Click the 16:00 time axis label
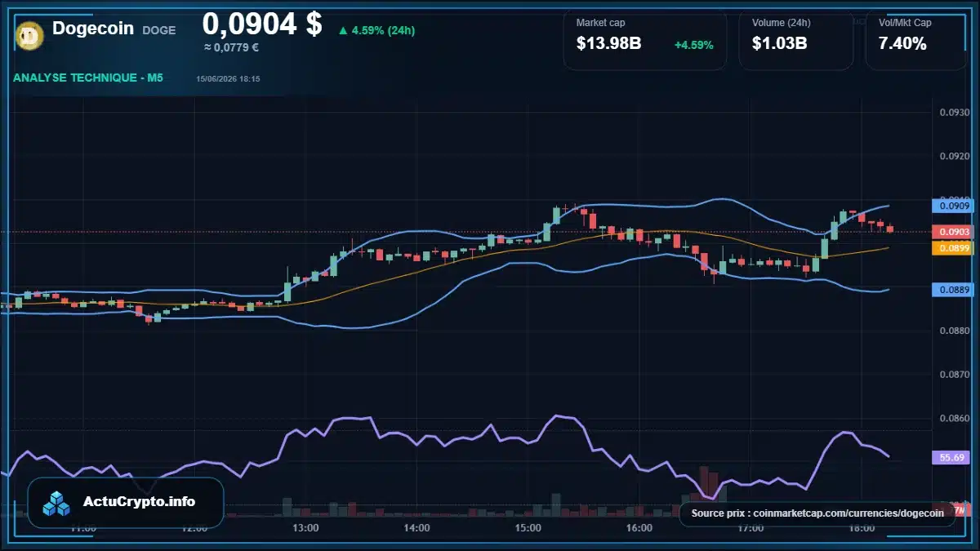Screen dimensions: 980x551 [x=639, y=528]
